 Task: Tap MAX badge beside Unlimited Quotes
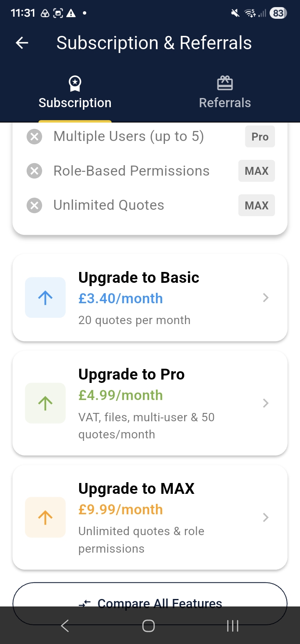click(257, 205)
